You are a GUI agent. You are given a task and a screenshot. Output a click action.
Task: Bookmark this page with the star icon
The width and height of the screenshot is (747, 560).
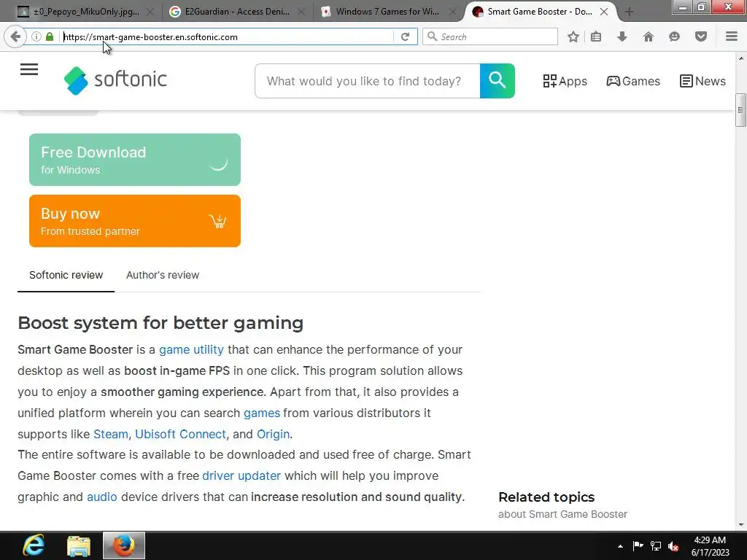tap(573, 36)
